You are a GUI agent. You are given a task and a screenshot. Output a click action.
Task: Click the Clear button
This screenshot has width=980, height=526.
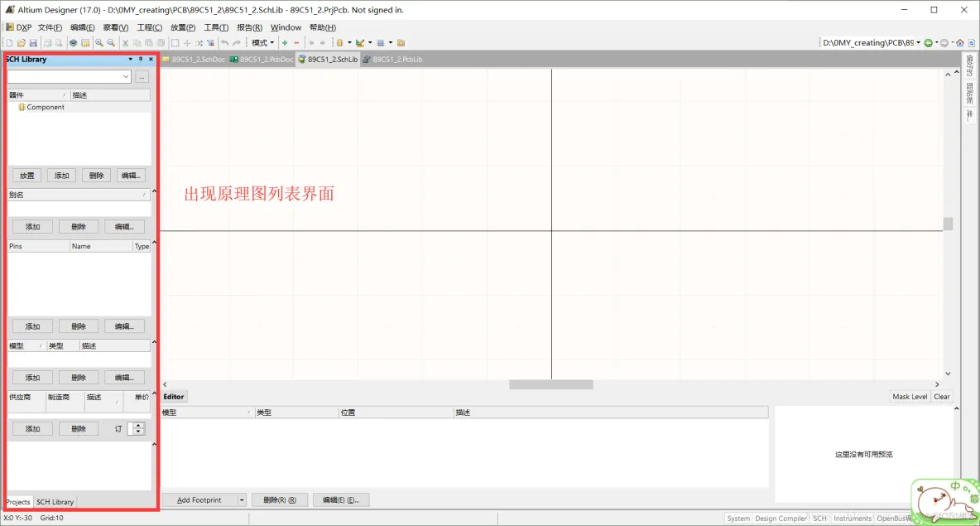[941, 397]
